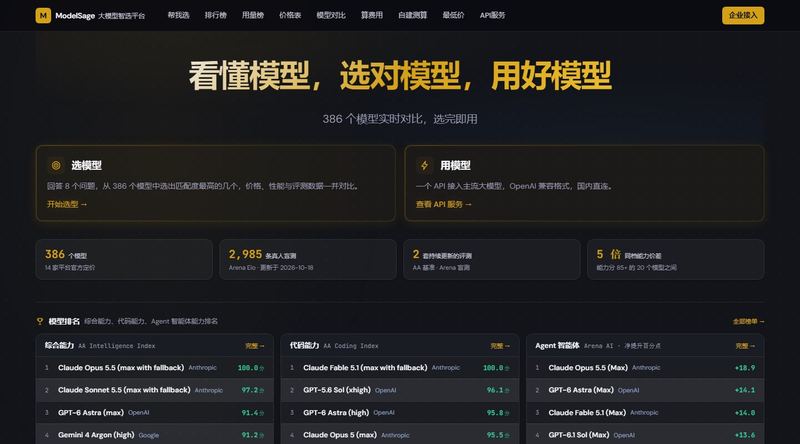
Task: Open 模型对比 in the navigation bar
Action: pos(331,15)
